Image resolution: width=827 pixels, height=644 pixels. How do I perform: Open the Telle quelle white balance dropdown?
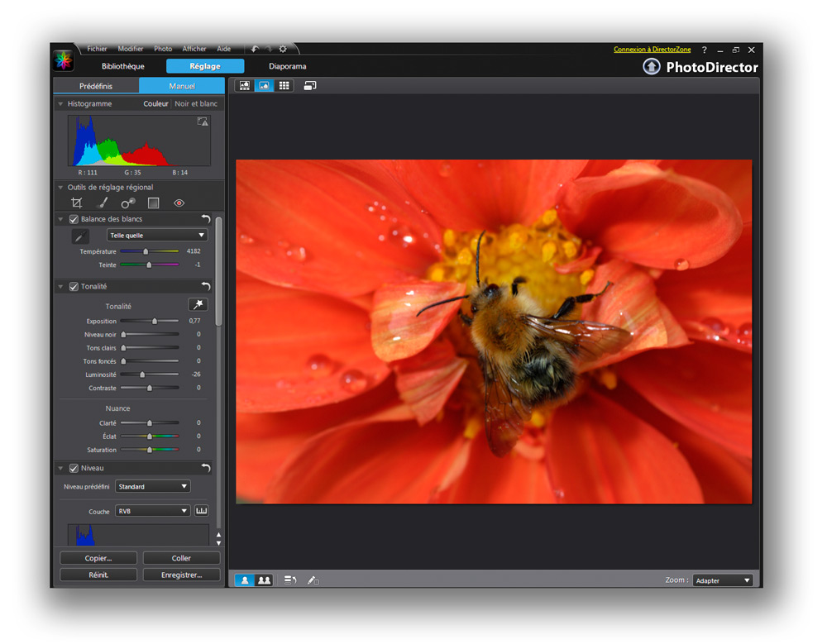click(x=157, y=236)
